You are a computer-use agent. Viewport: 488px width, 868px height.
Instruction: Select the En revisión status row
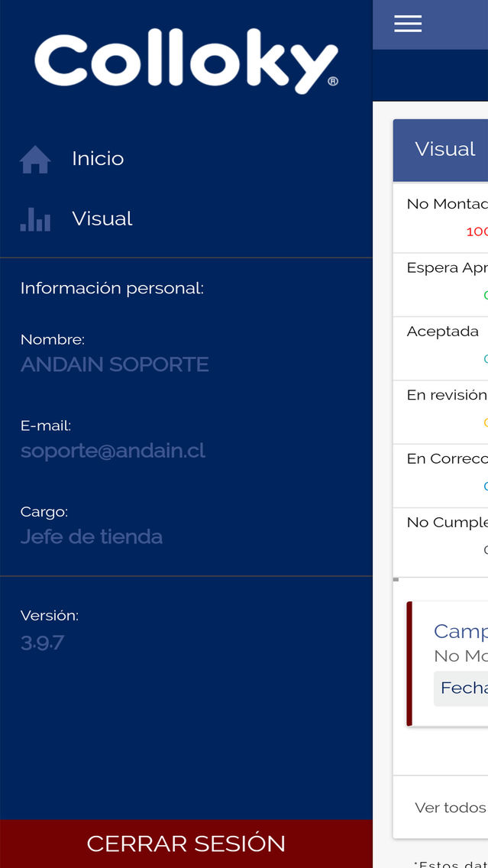coord(441,413)
